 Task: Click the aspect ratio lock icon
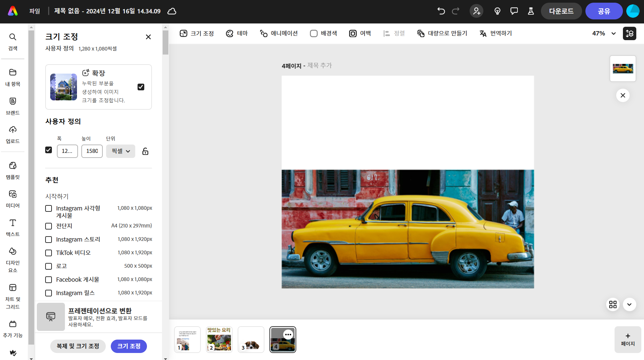click(145, 151)
